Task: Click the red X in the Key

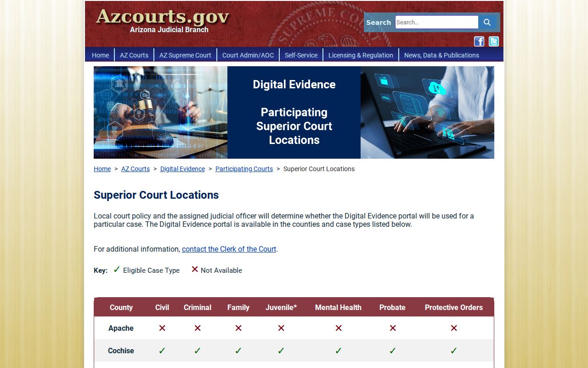Action: point(195,269)
